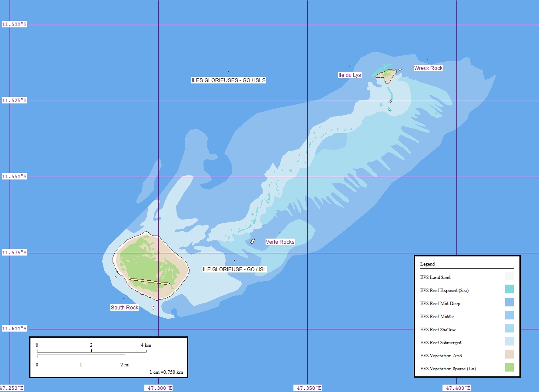Click the Wreck Rock map label
Screen dimensions: 539x392
(x=428, y=68)
